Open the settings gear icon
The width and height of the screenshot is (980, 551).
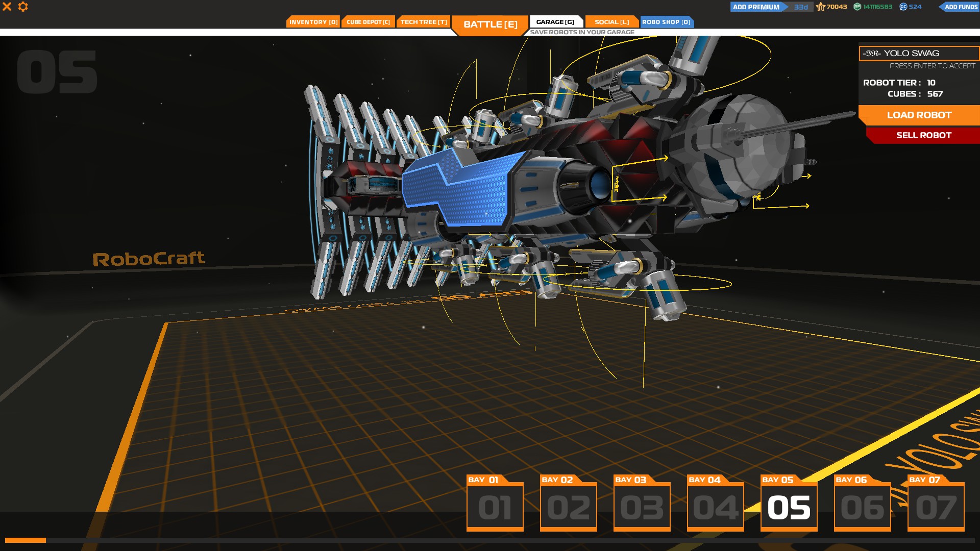click(x=23, y=7)
